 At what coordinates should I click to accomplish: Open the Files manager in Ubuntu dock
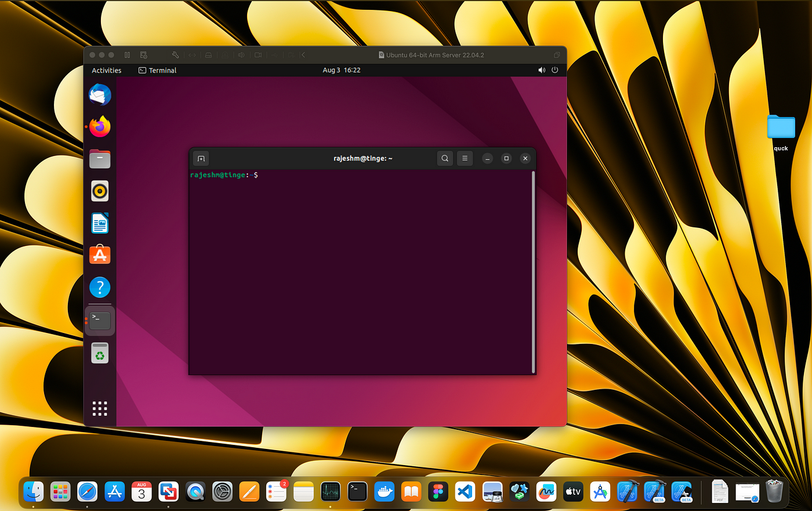[100, 158]
